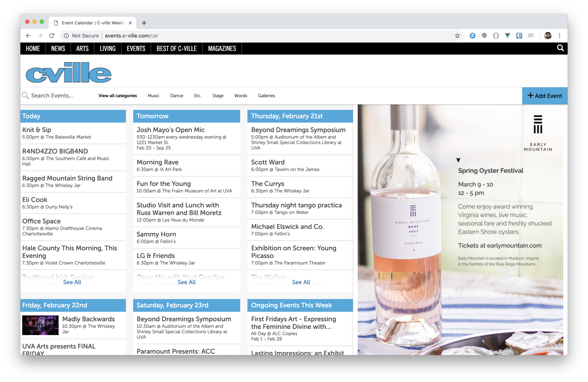Image resolution: width=588 pixels, height=382 pixels.
Task: Open the EVENTS nav menu item
Action: pos(136,49)
